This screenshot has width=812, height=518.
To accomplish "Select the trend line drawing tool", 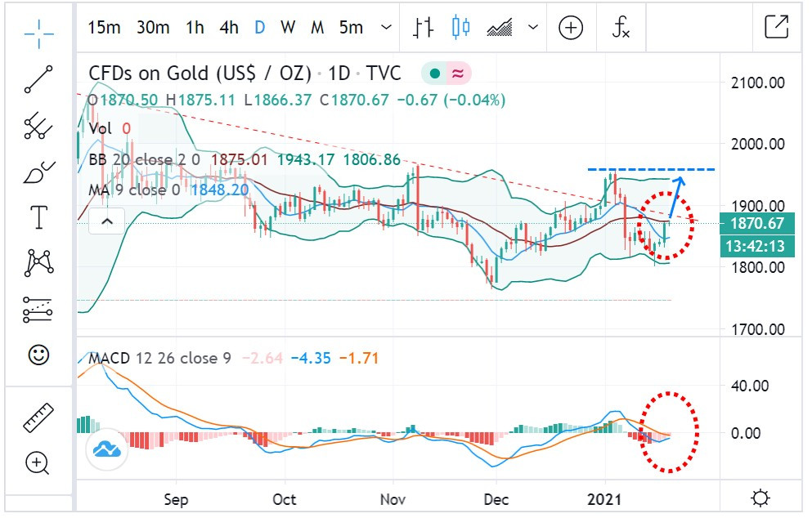I will (x=38, y=79).
